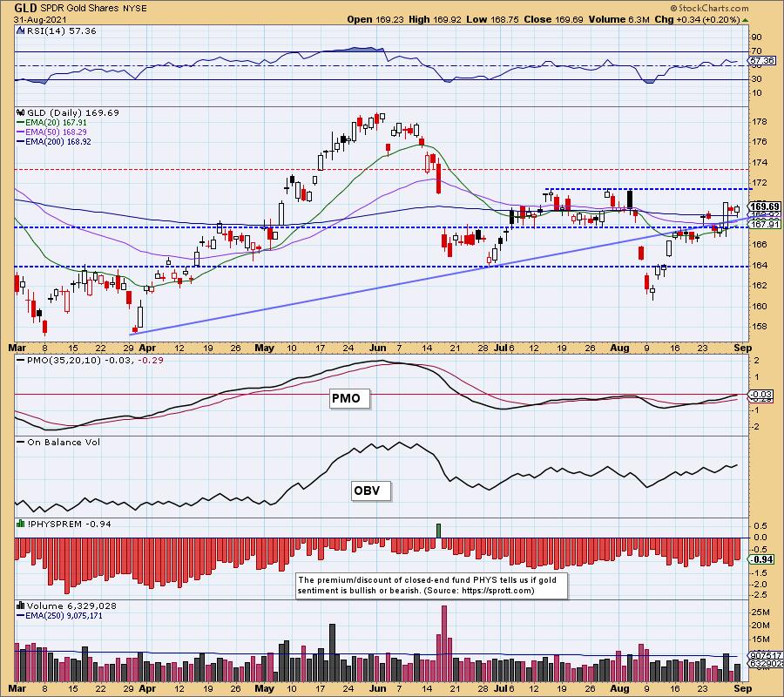Click the 167.91 EMA price tag
784x697 pixels.
pyautogui.click(x=765, y=225)
